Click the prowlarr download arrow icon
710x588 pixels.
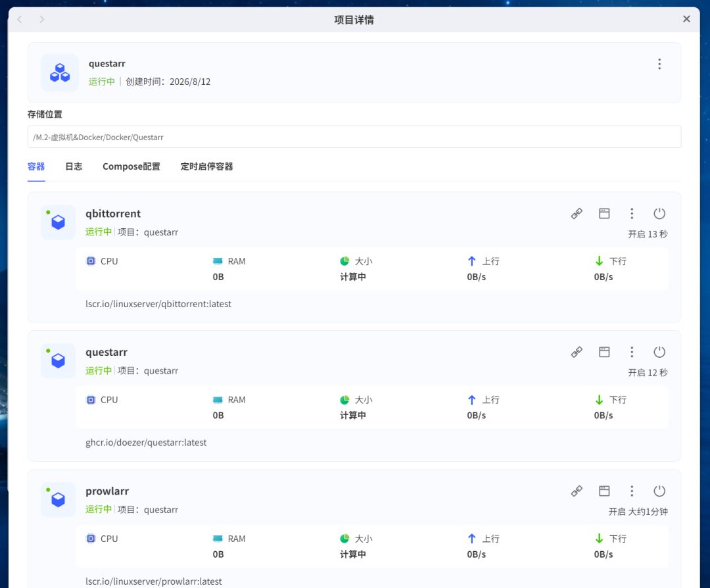pos(599,538)
